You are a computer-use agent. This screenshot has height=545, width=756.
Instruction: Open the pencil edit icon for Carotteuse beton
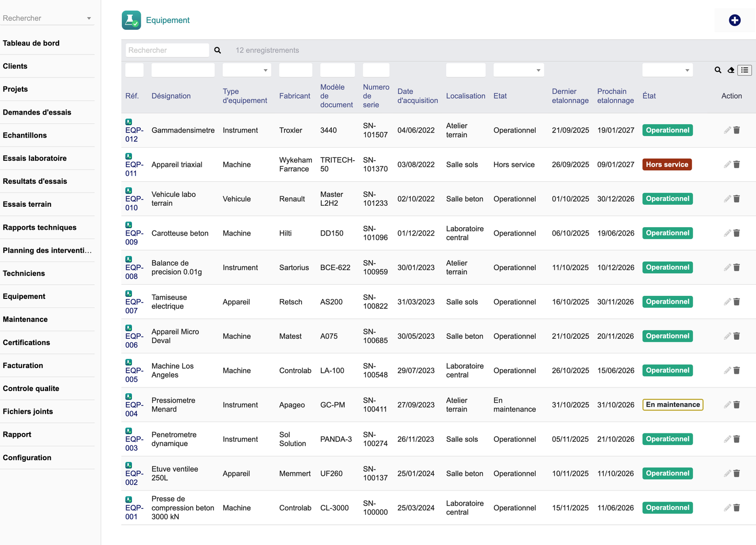click(727, 233)
